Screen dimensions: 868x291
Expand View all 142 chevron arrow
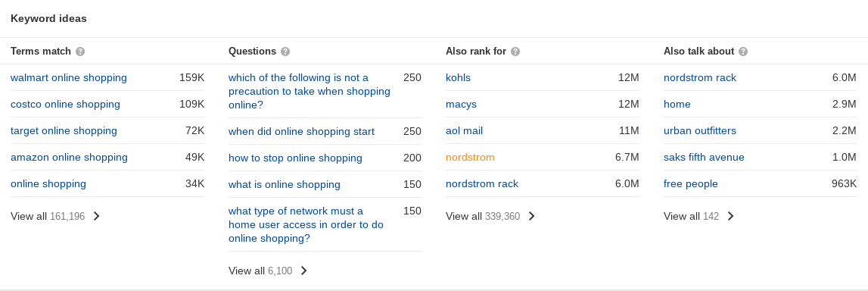(731, 216)
